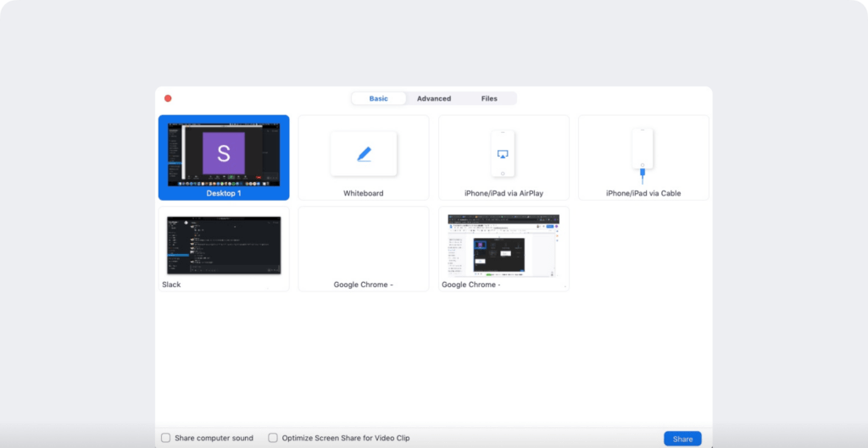Select the Whiteboard pencil icon
868x448 pixels.
click(x=364, y=154)
